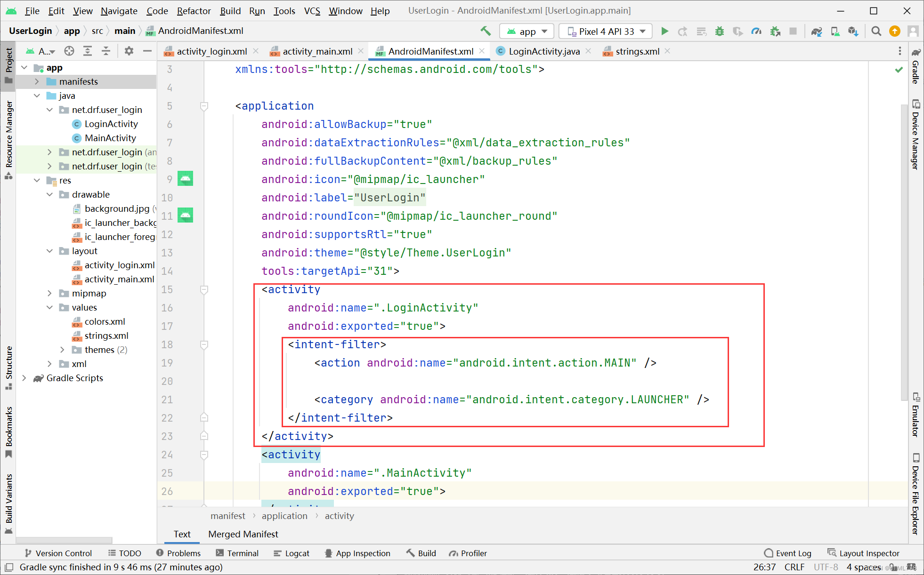The image size is (924, 575).
Task: Collapse the java folder
Action: (37, 96)
